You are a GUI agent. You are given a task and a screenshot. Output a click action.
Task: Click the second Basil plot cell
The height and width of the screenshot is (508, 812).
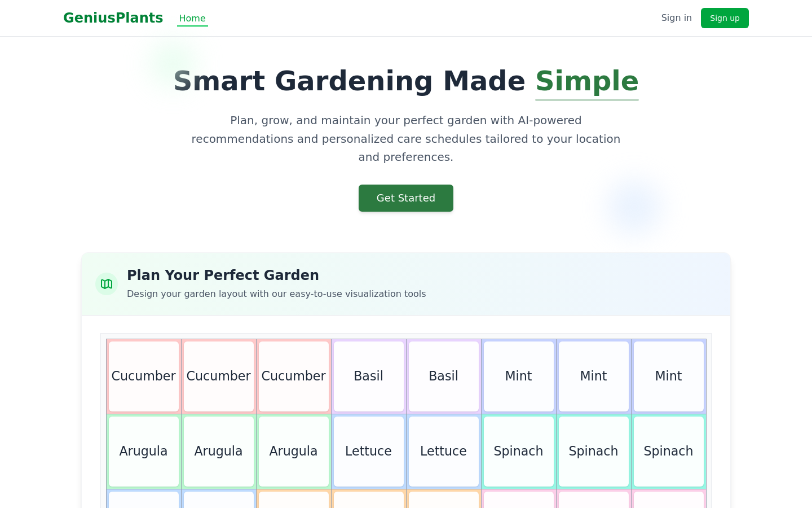(x=444, y=376)
